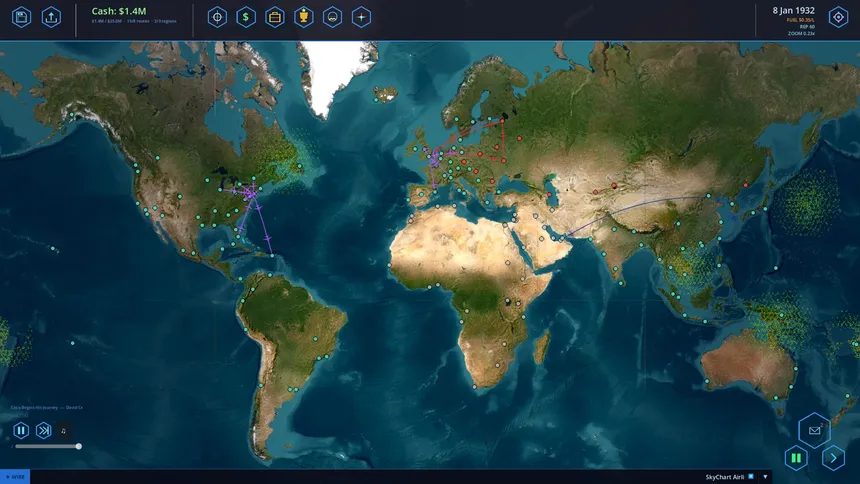Viewport: 860px width, 484px height.
Task: Skip to the next music track
Action: coord(43,430)
